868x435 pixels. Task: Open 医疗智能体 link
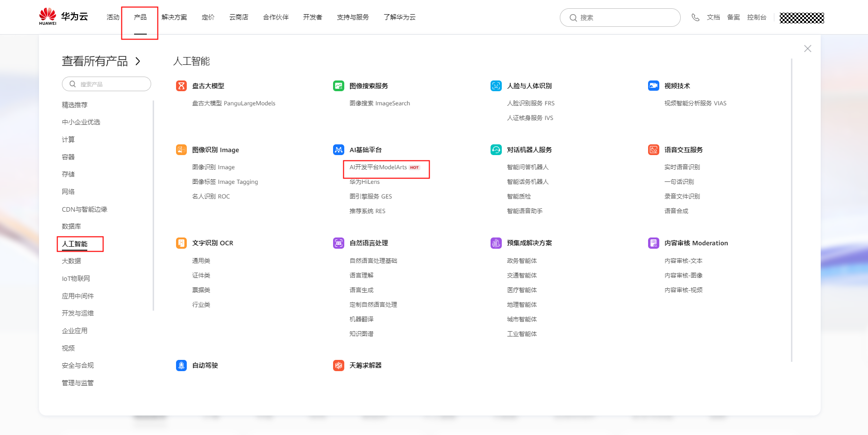click(522, 290)
